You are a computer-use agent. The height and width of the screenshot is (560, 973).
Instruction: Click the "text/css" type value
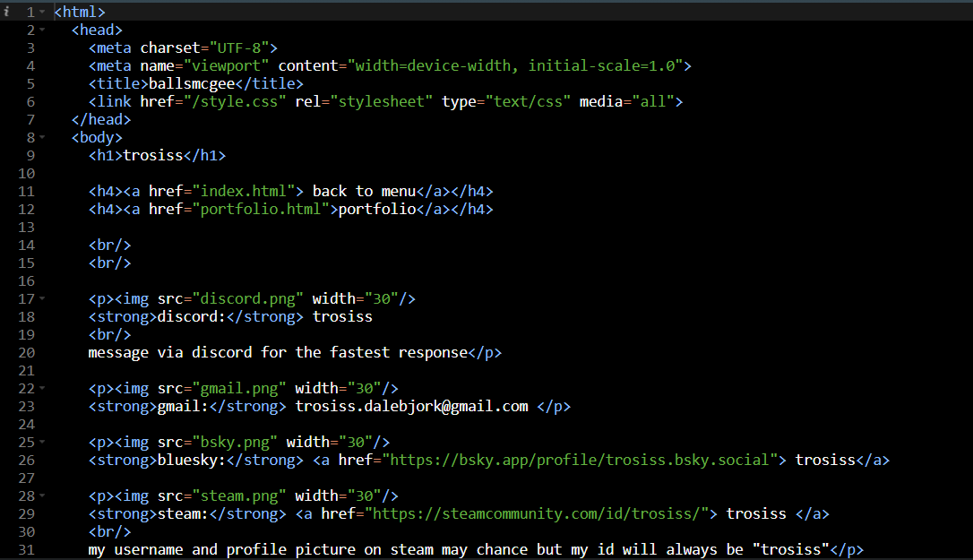(528, 102)
